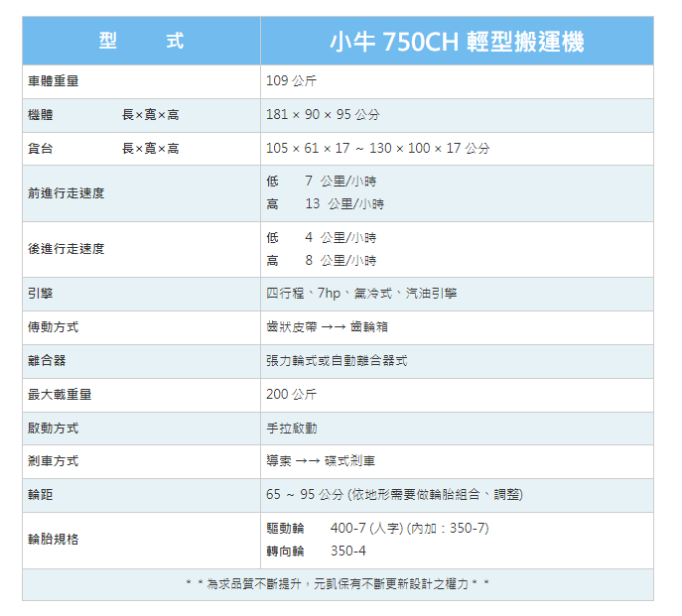Click the value '181 × 90 × 95 公分'
The width and height of the screenshot is (682, 616).
click(x=323, y=115)
